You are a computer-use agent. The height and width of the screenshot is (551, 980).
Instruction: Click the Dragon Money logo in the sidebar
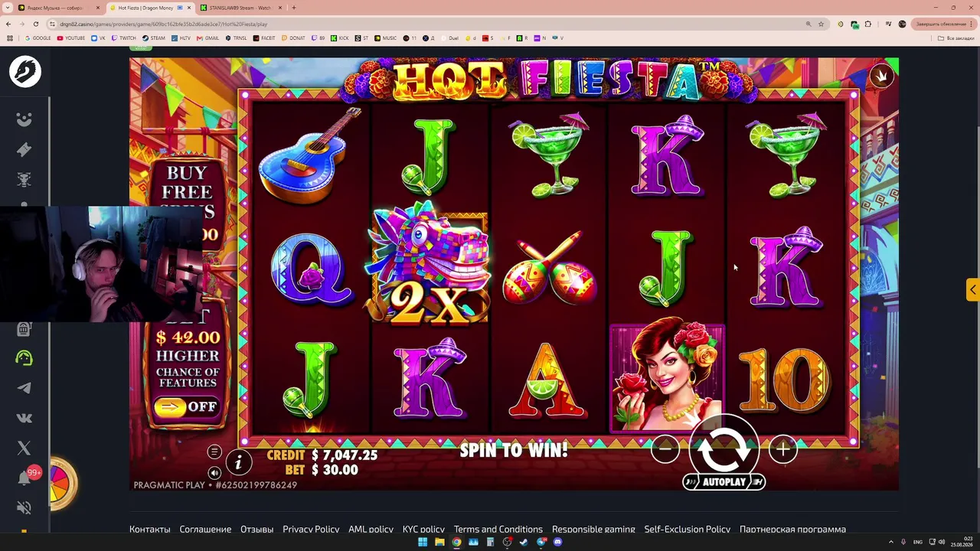[25, 71]
